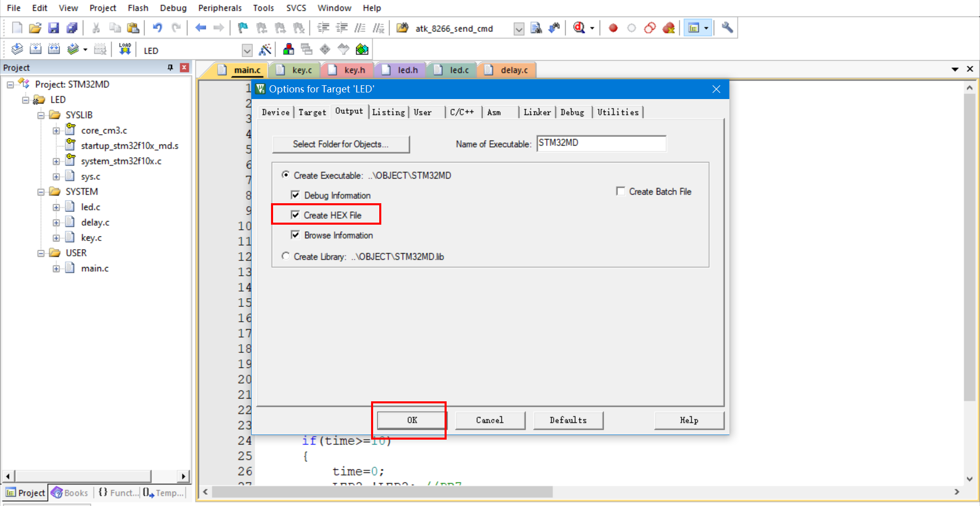980x506 pixels.
Task: Click the Rebuild all target files icon
Action: (x=54, y=50)
